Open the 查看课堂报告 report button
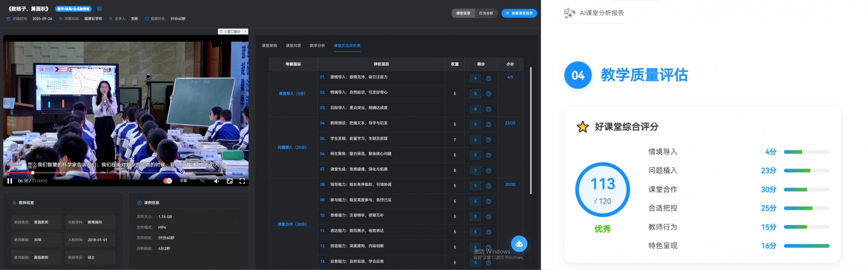Image resolution: width=868 pixels, height=270 pixels. point(519,13)
